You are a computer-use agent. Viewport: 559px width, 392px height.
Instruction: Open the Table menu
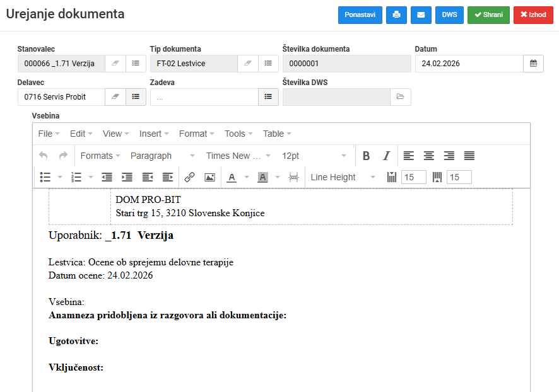pyautogui.click(x=277, y=134)
